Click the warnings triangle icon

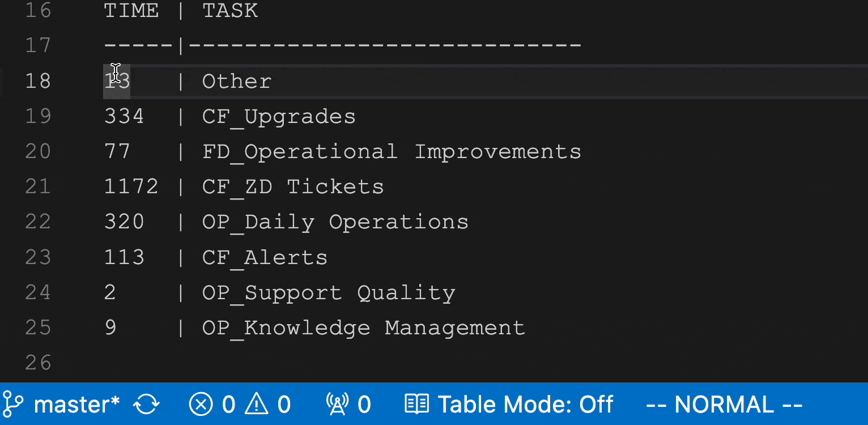[x=257, y=405]
